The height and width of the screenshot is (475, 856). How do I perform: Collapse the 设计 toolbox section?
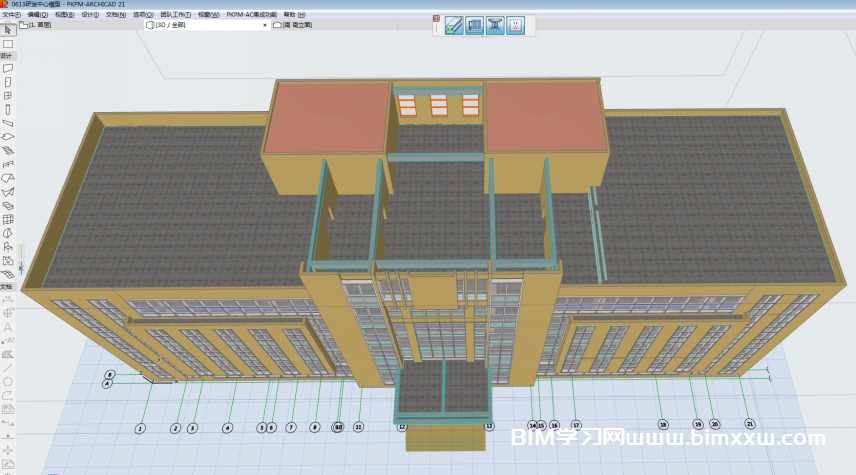pyautogui.click(x=6, y=56)
